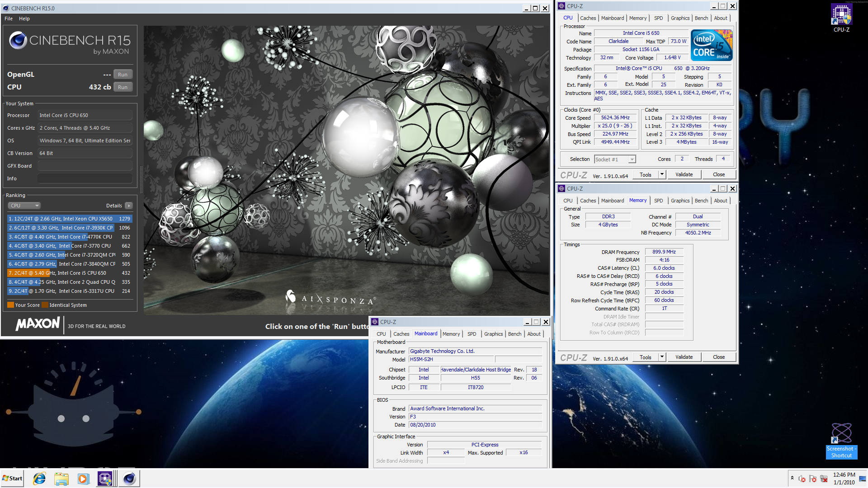Open Graphics tab in Memory CPU-Z window
Viewport: 868px width, 488px height.
[680, 201]
